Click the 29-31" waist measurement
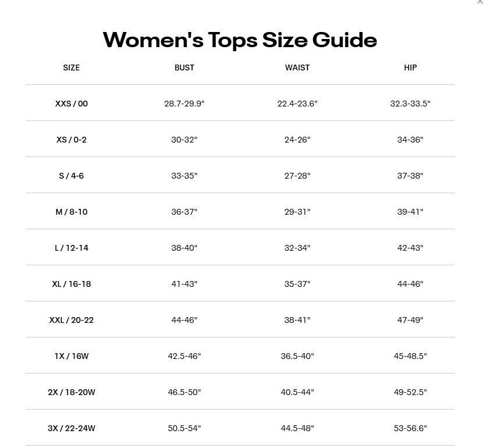489x448 pixels. [297, 212]
